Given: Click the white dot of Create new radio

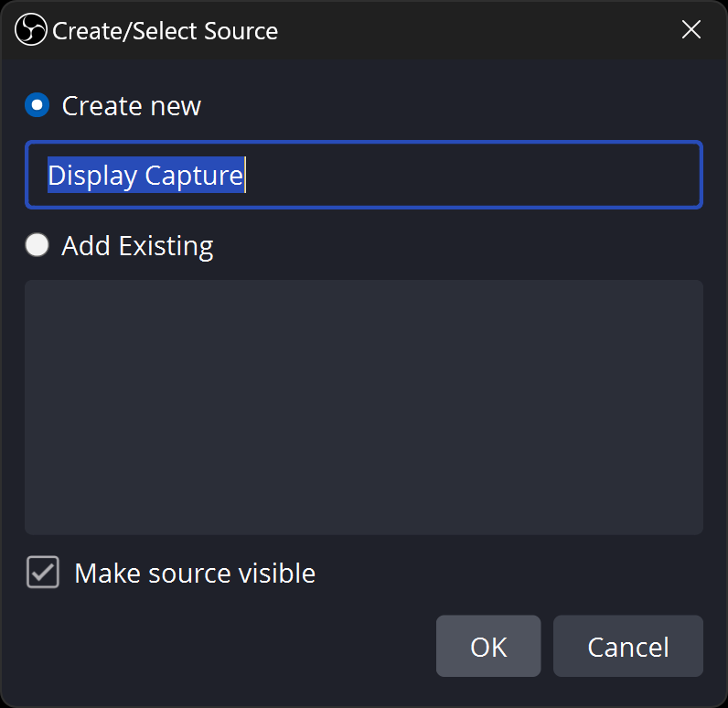Looking at the screenshot, I should pos(37,106).
